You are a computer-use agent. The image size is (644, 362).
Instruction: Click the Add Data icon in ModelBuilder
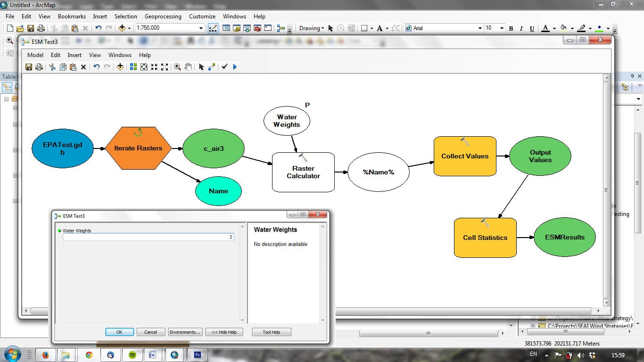pyautogui.click(x=120, y=67)
